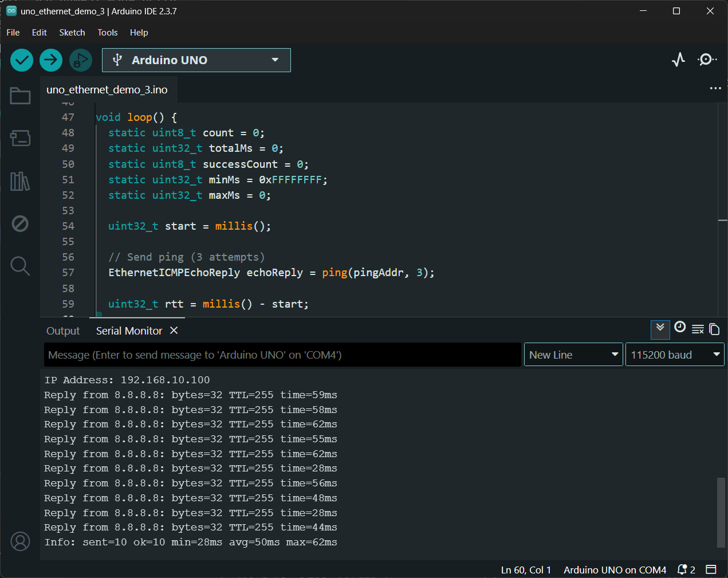
Task: Change the 115200 baud rate dropdown
Action: click(x=674, y=355)
